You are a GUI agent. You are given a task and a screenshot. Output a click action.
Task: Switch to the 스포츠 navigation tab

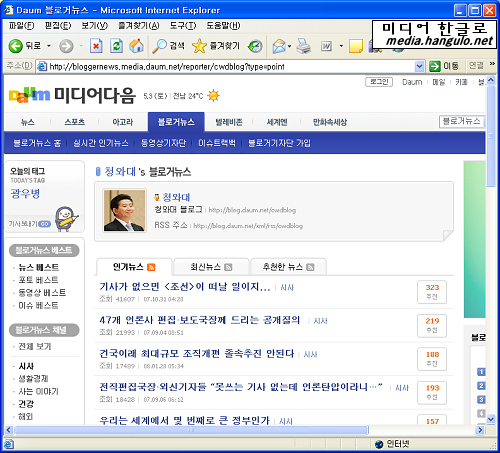(75, 122)
